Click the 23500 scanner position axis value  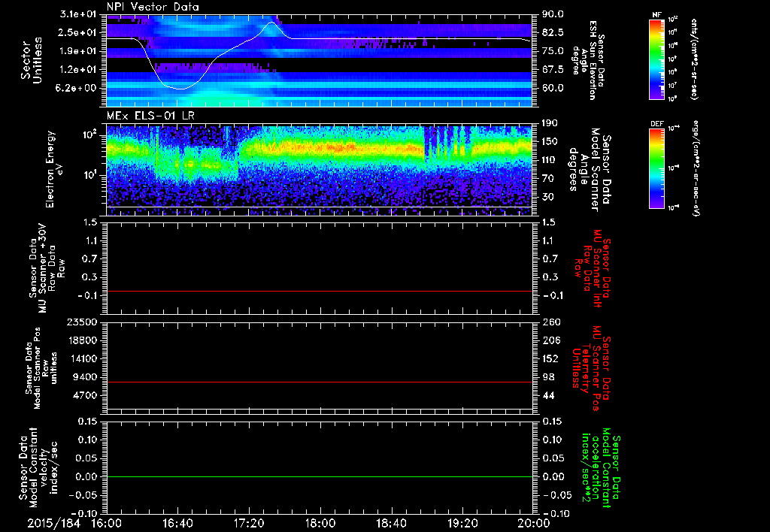pos(83,322)
